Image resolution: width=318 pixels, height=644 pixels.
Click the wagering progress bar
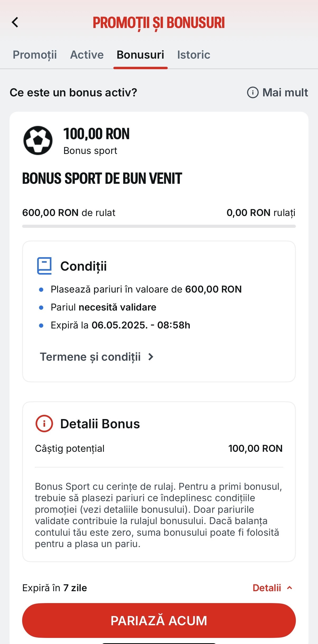(159, 226)
